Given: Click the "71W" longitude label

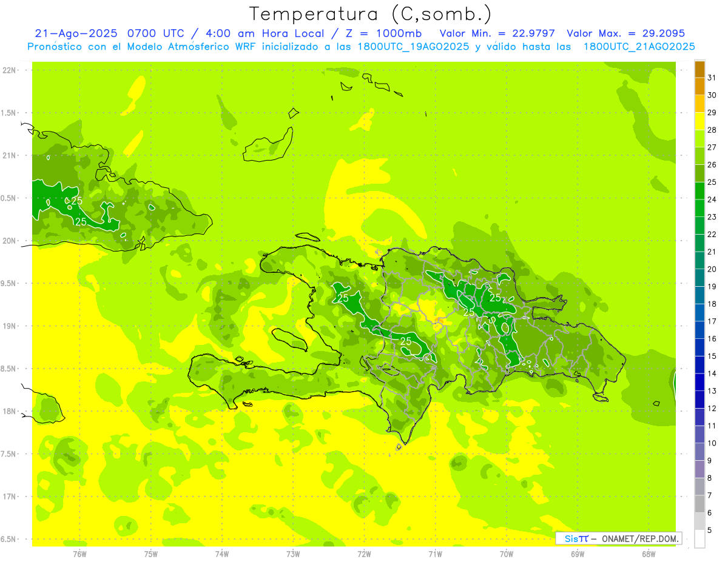Looking at the screenshot, I should tap(435, 554).
